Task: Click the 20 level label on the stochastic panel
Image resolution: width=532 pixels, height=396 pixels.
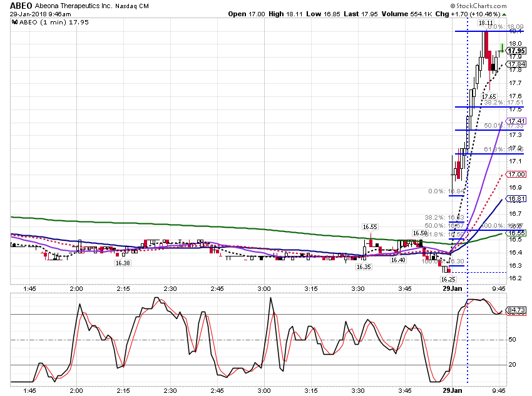Action: tap(512, 365)
